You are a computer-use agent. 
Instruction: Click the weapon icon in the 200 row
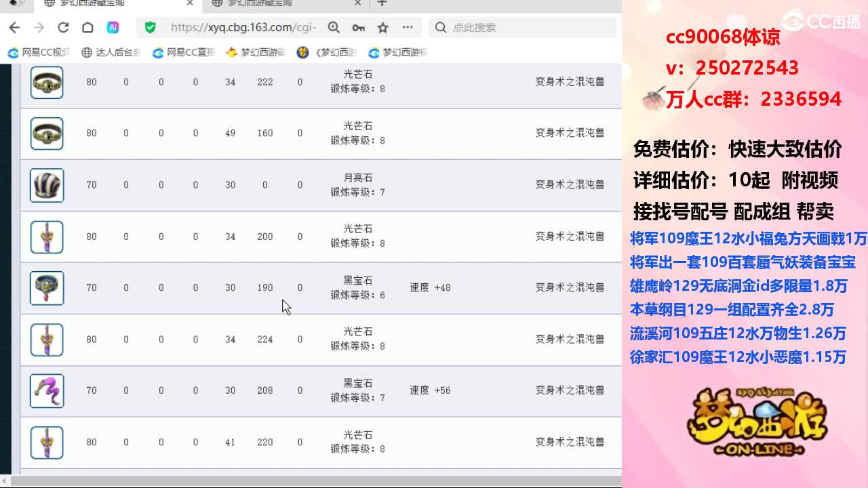tap(47, 237)
